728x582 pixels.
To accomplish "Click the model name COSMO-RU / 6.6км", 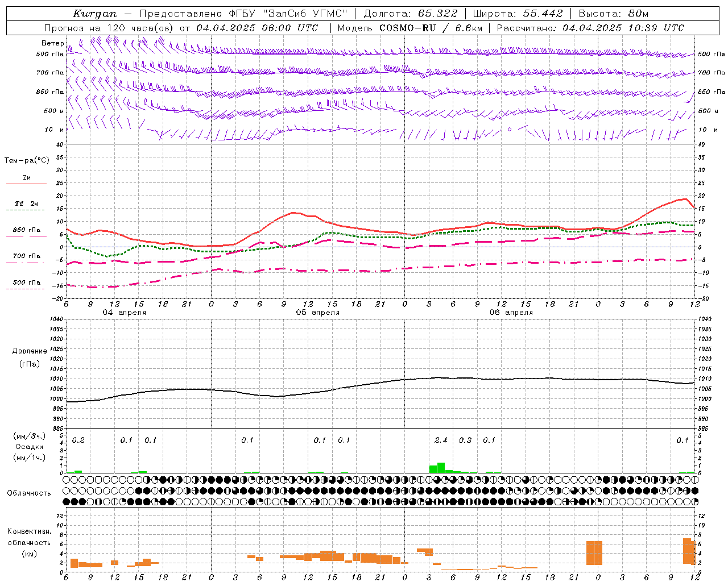I will pyautogui.click(x=431, y=28).
